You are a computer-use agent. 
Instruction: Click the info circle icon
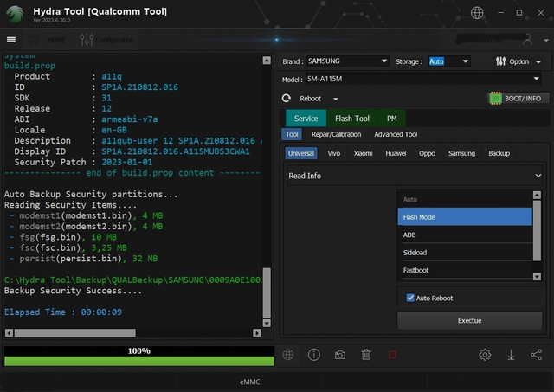[313, 355]
